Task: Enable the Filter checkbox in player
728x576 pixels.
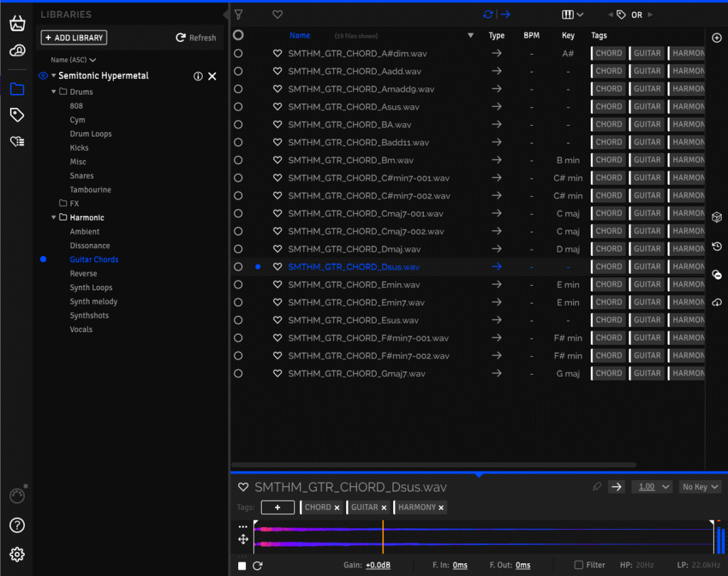Action: point(579,565)
